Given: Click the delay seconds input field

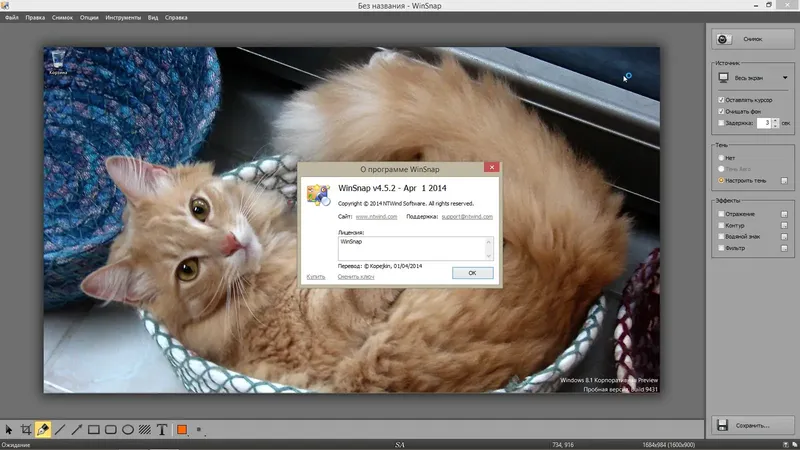Looking at the screenshot, I should tap(764, 123).
